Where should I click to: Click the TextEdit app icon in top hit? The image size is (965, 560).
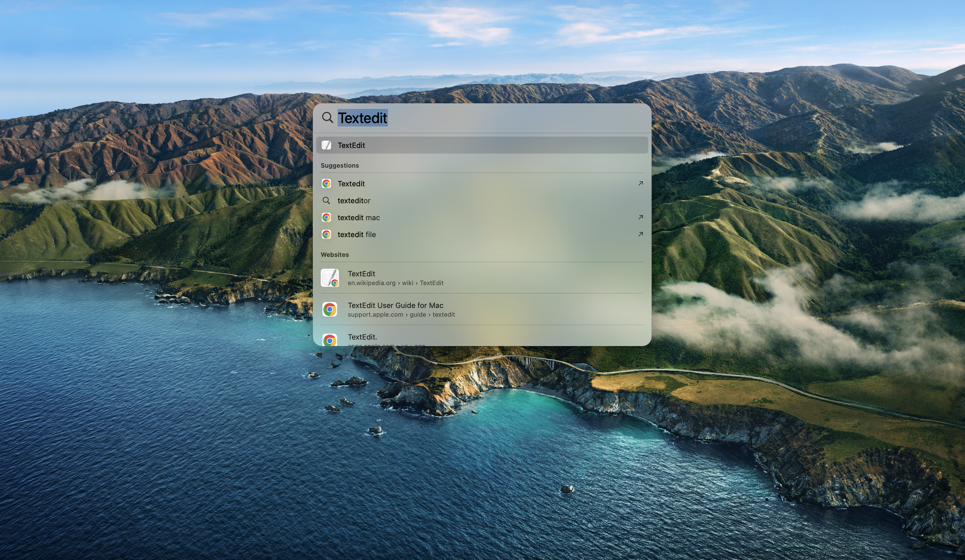coord(326,145)
